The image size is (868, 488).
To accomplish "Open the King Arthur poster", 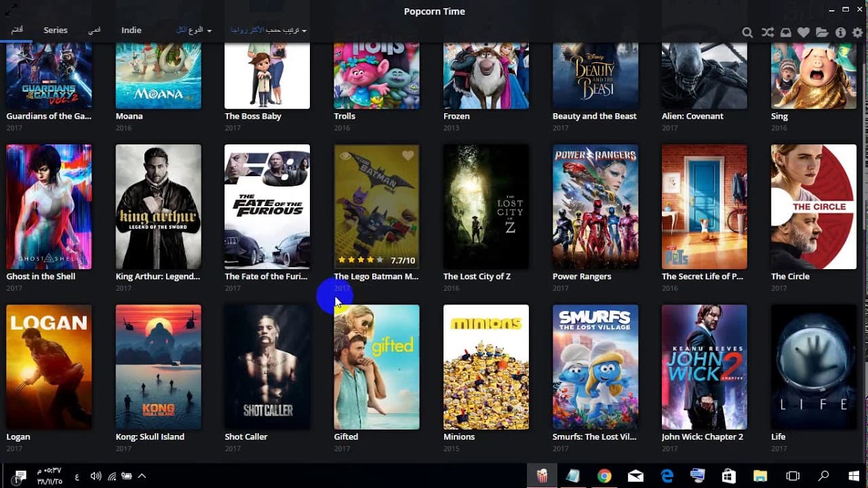I will click(158, 207).
